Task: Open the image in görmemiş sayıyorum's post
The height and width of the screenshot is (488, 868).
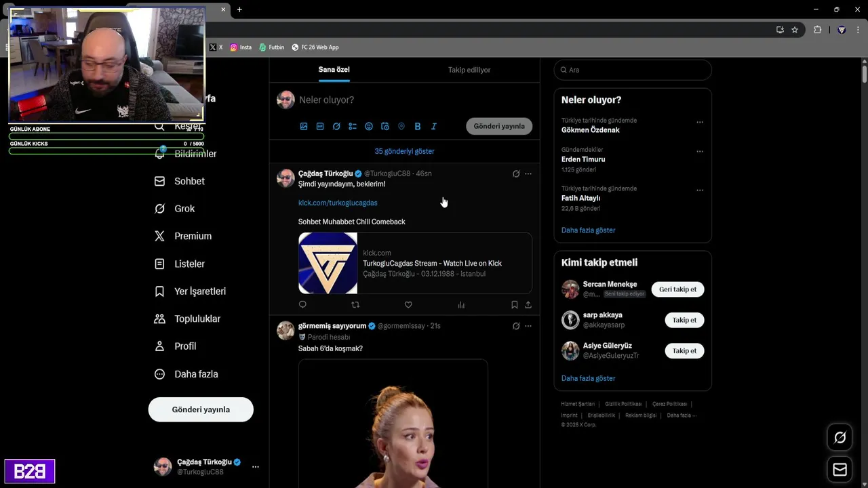Action: [393, 424]
